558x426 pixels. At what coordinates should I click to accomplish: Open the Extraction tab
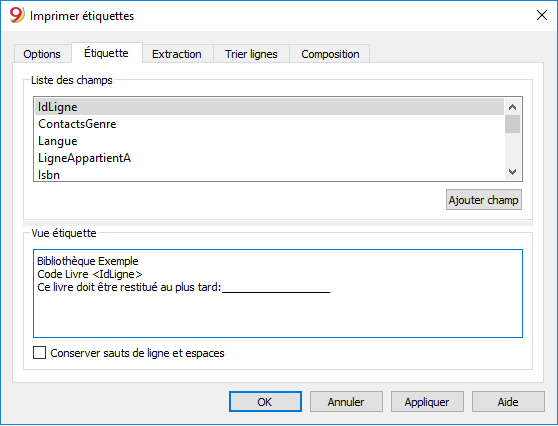[x=177, y=54]
